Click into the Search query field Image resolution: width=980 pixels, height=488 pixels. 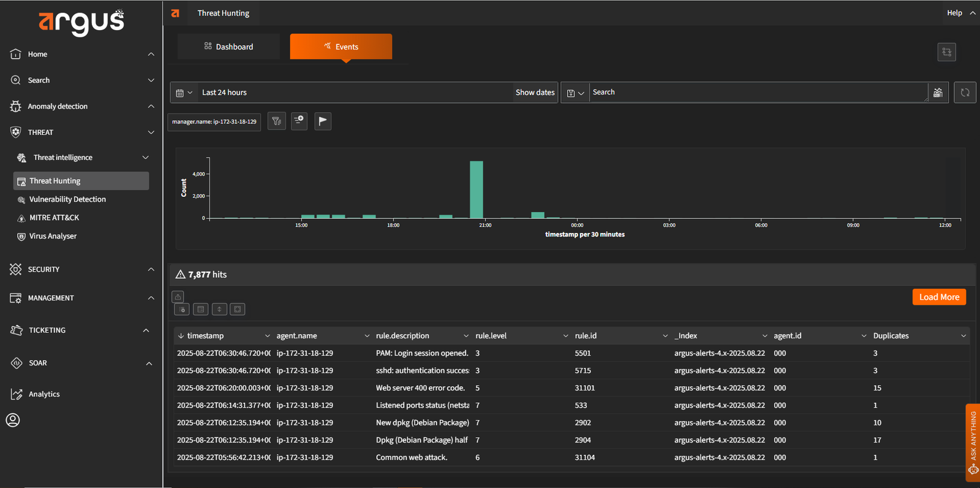pyautogui.click(x=757, y=93)
